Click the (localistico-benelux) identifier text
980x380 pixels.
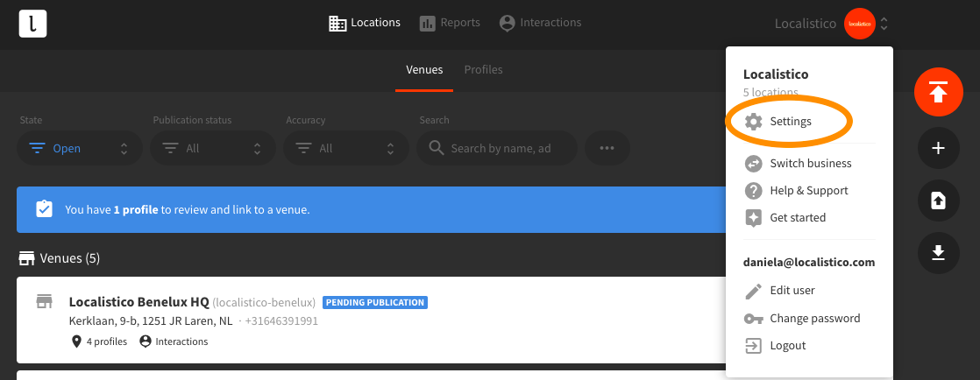[x=265, y=303]
